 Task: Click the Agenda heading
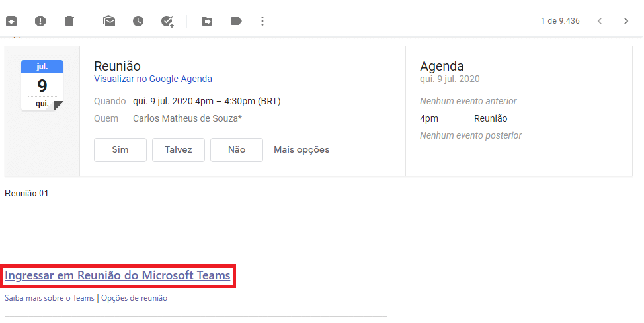442,66
